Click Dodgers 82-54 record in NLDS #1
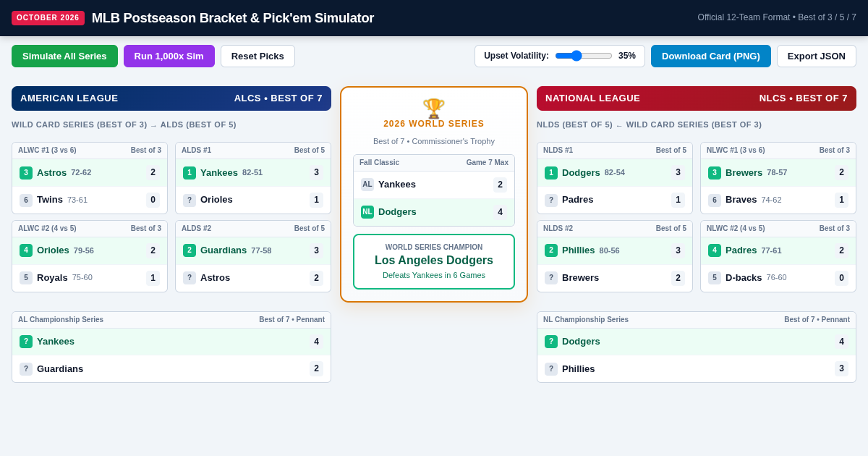This screenshot has width=868, height=456. (x=615, y=173)
